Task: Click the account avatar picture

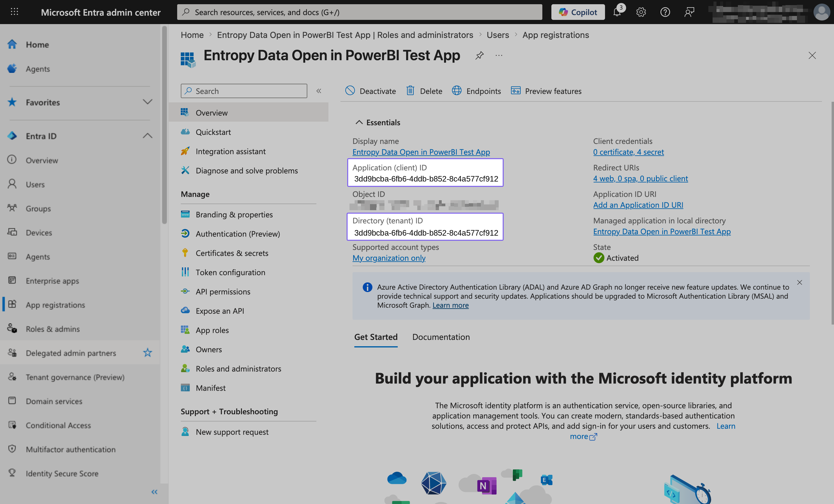Action: [x=821, y=12]
